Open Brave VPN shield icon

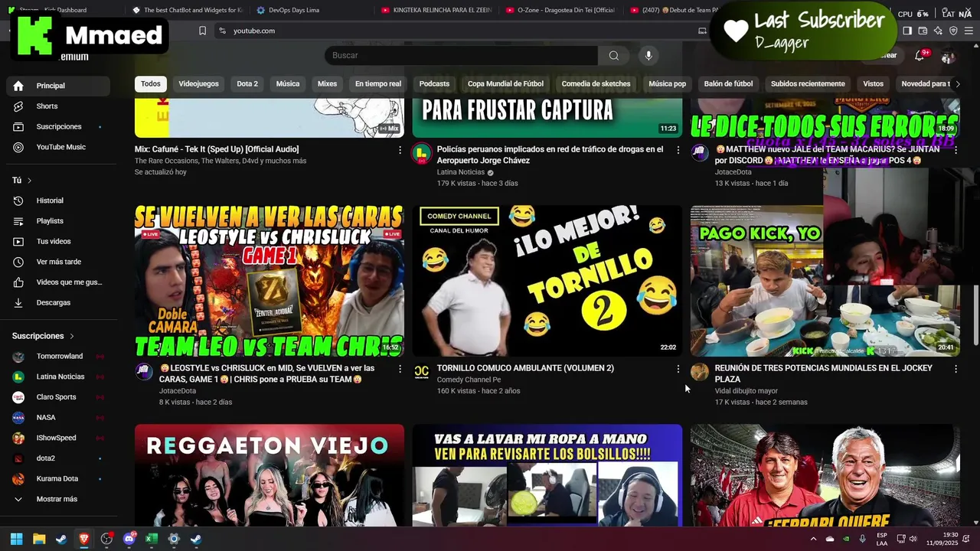point(953,31)
